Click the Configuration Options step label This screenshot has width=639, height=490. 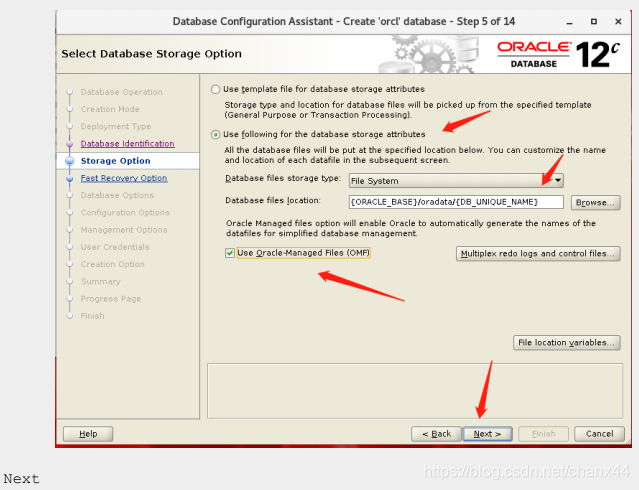pyautogui.click(x=125, y=212)
